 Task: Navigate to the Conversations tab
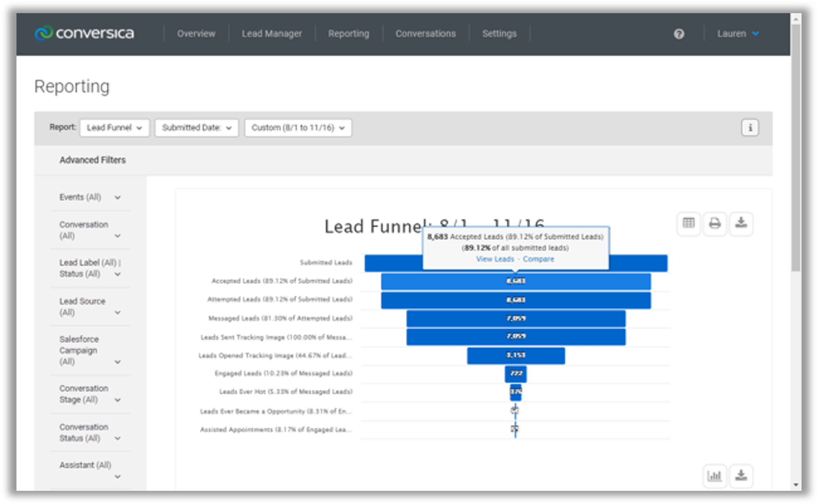[426, 34]
